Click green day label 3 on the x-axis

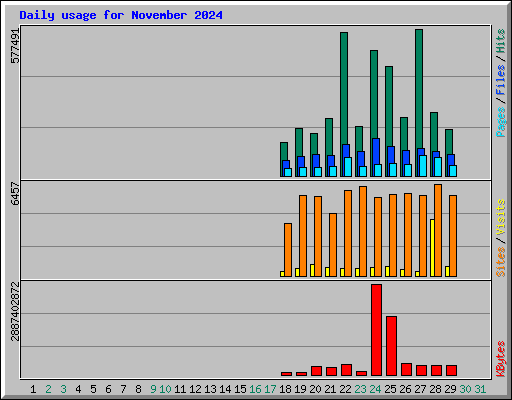63,389
